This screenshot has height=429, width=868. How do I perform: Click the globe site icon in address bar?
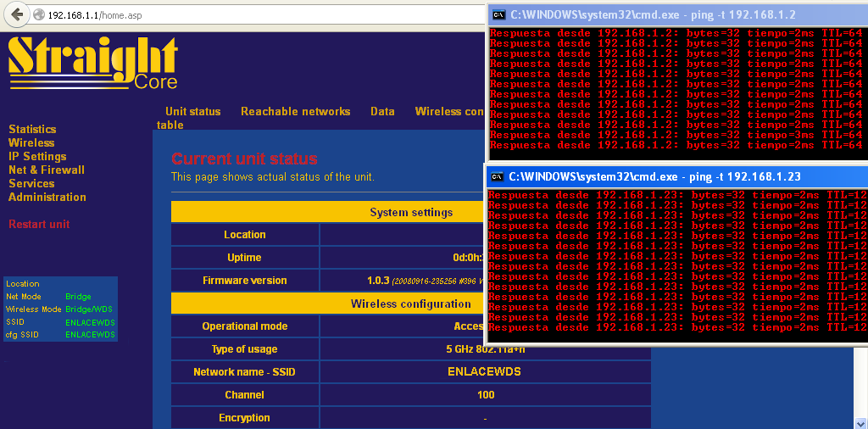39,15
